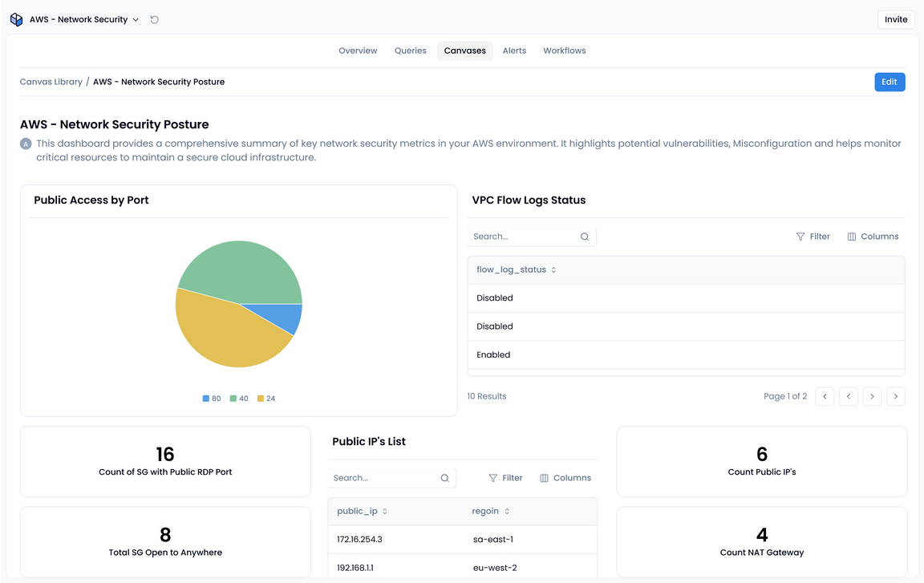Click the 192.168.1.1 IP cell
The height and width of the screenshot is (583, 924).
(x=355, y=568)
